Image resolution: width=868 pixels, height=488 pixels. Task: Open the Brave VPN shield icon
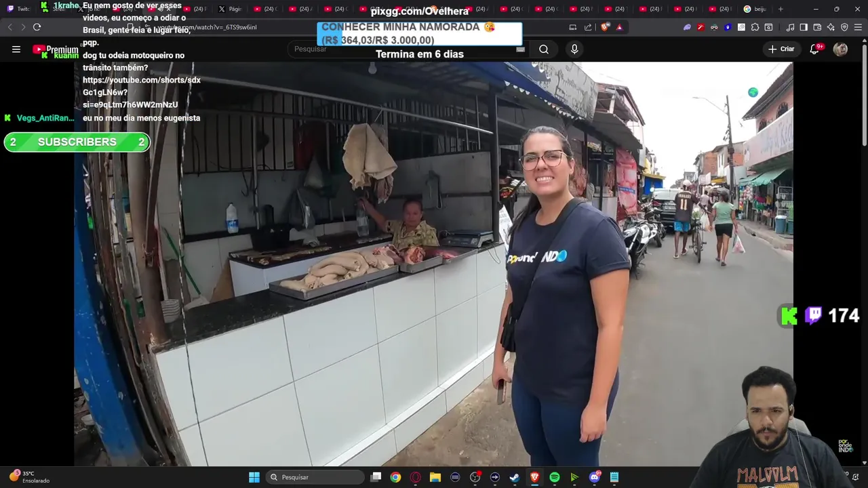point(844,27)
